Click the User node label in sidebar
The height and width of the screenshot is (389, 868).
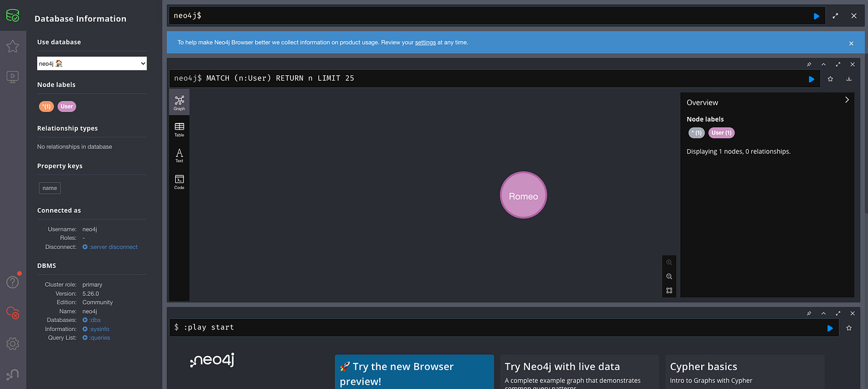tap(67, 107)
